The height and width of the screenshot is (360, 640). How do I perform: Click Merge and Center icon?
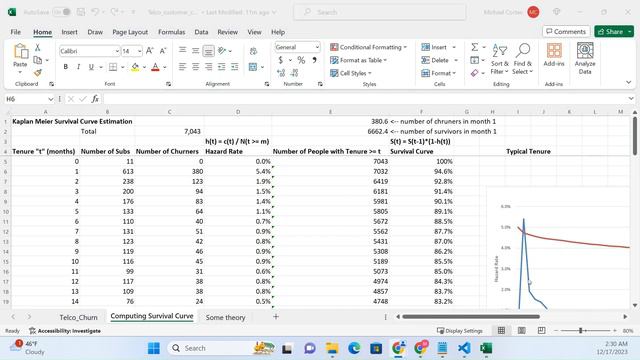[253, 67]
